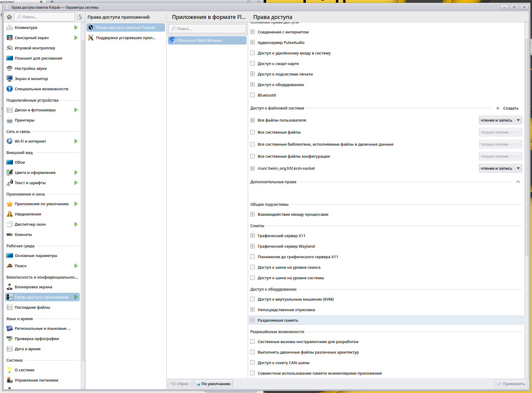Open Комнаты icon
Viewport: 532px width, 393px height.
[10, 234]
